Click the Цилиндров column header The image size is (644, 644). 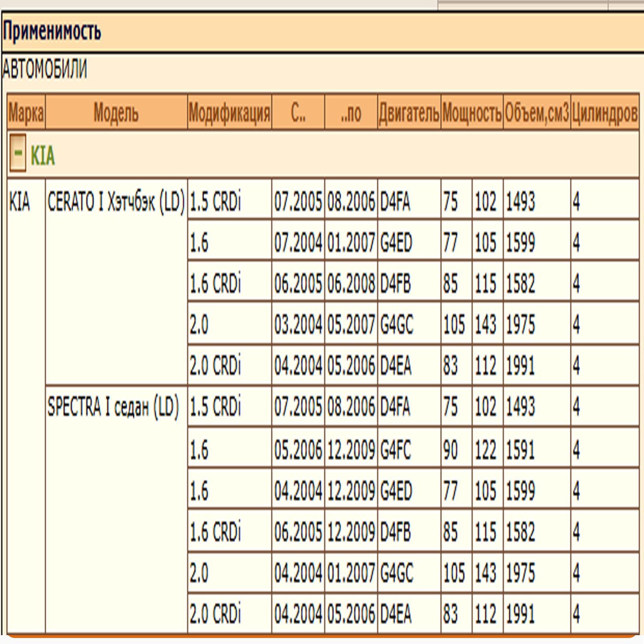(605, 113)
